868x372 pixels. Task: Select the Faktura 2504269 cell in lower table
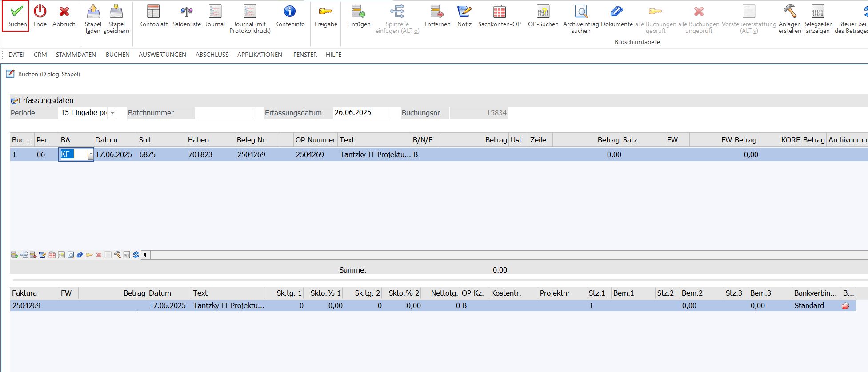[x=34, y=305]
